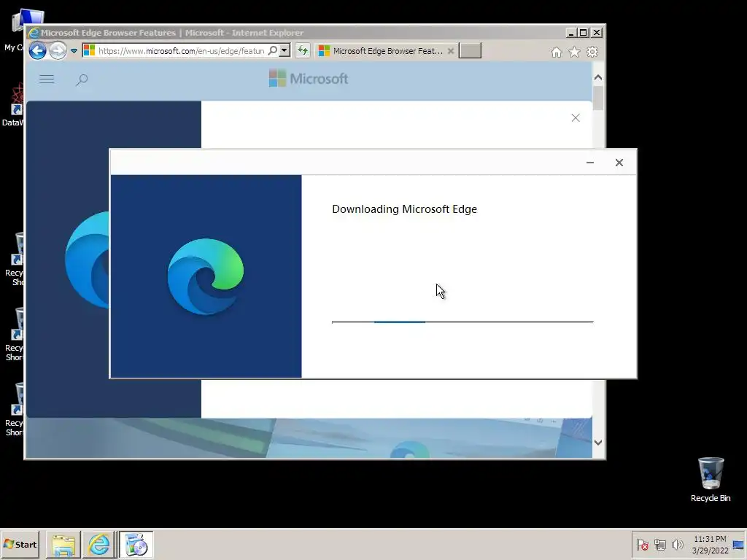The image size is (747, 560).
Task: Click the Microsoft site search icon
Action: [x=82, y=79]
